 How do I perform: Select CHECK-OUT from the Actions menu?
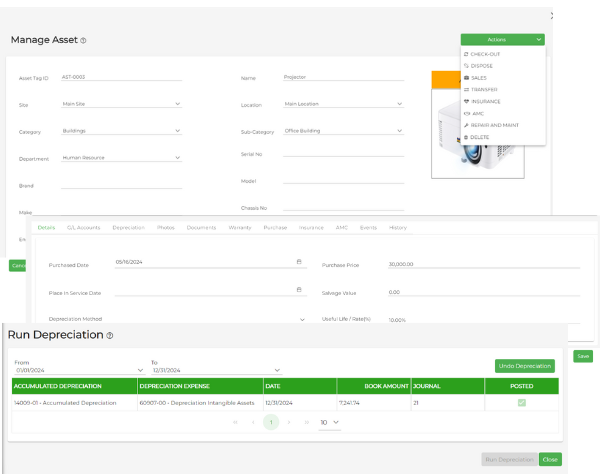tap(485, 54)
